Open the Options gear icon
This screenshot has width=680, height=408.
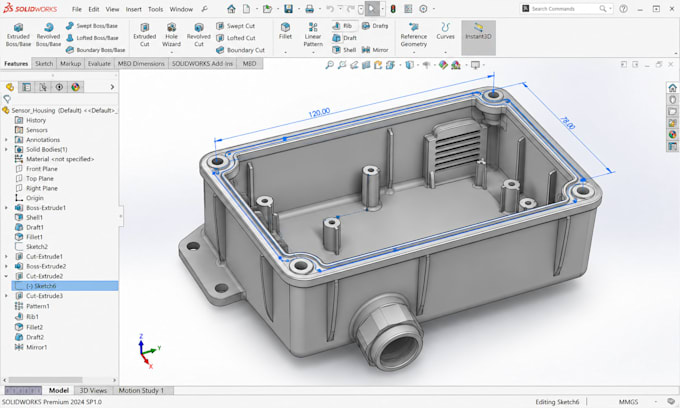tap(423, 9)
